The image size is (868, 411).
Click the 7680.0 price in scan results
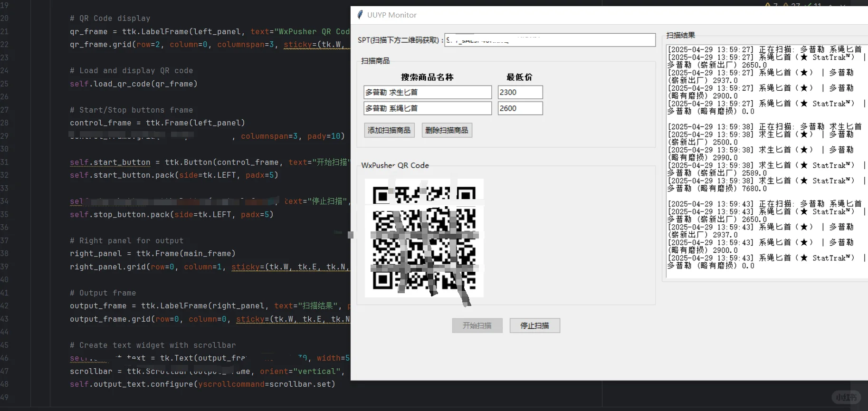click(754, 189)
